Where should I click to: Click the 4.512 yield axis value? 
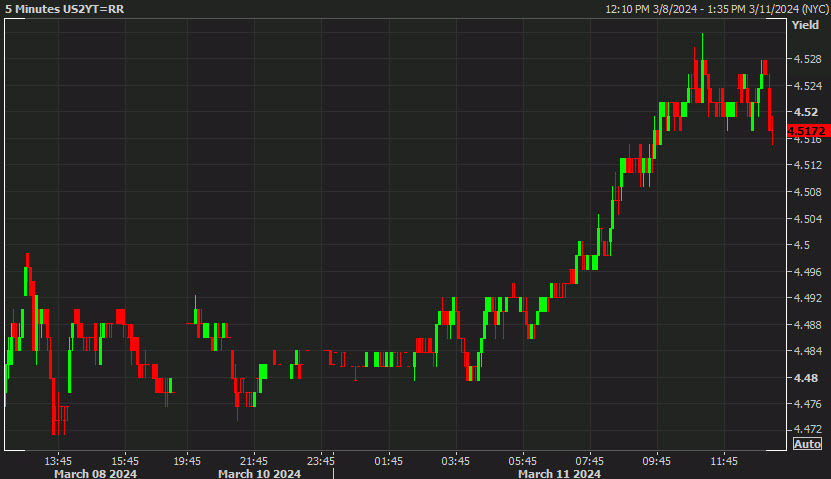pos(807,165)
